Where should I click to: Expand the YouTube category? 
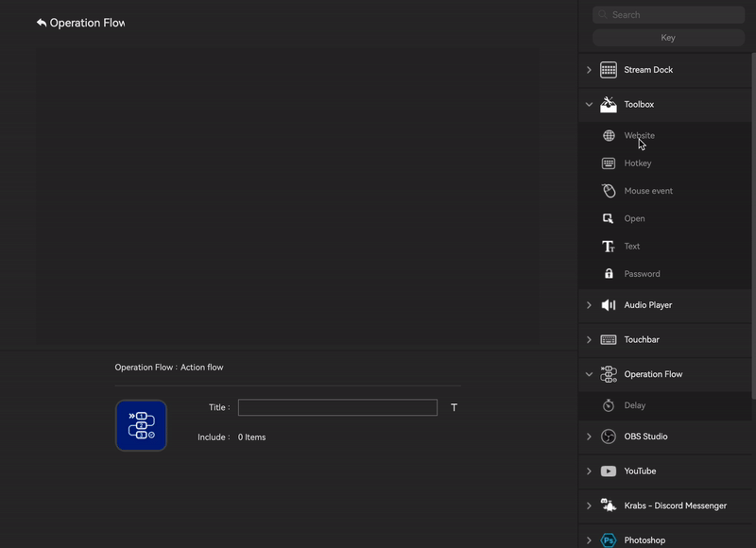[589, 471]
